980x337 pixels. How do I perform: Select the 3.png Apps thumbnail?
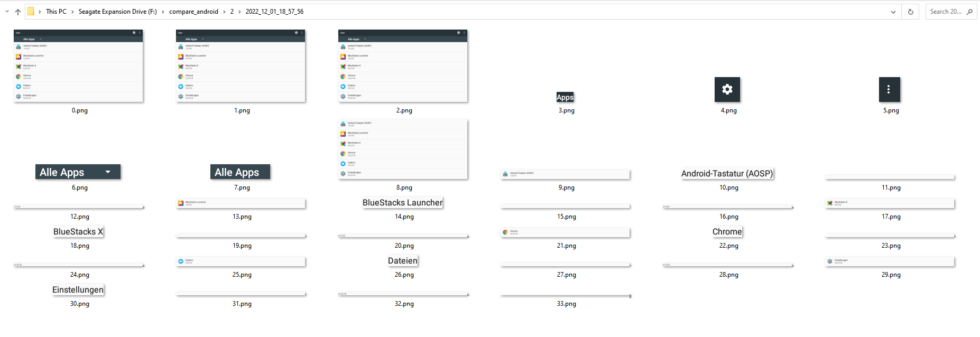[565, 97]
